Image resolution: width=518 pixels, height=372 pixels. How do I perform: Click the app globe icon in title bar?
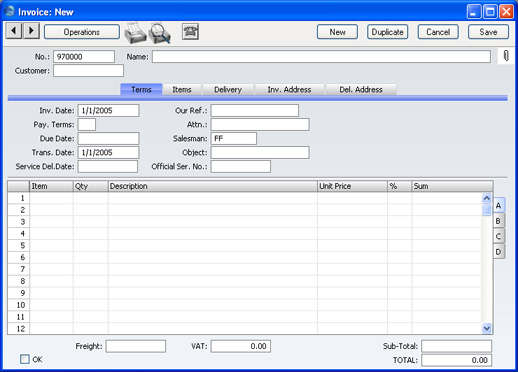(10, 11)
